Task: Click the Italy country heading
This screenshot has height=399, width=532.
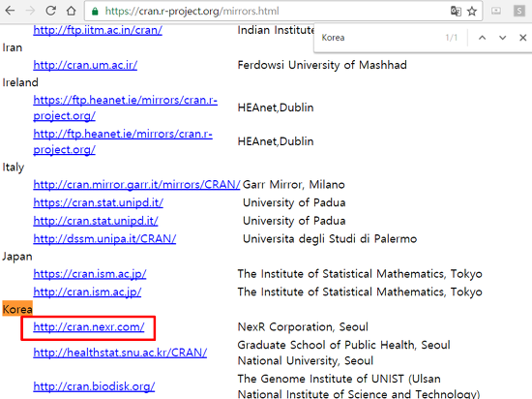Action: pos(14,168)
